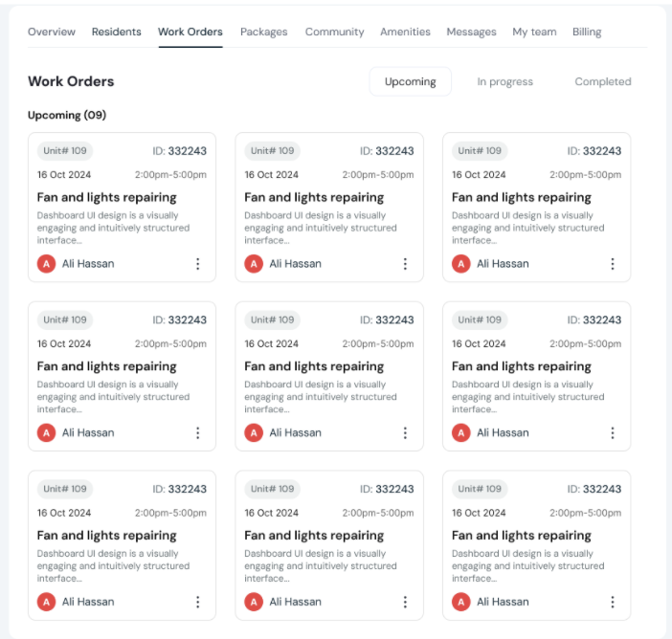This screenshot has height=639, width=672.
Task: Open the Messages tab
Action: [471, 32]
